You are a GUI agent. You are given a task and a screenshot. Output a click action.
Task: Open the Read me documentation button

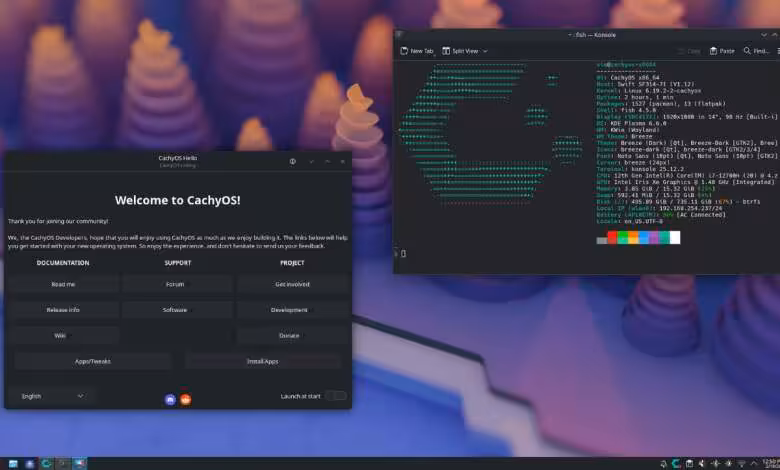63,284
